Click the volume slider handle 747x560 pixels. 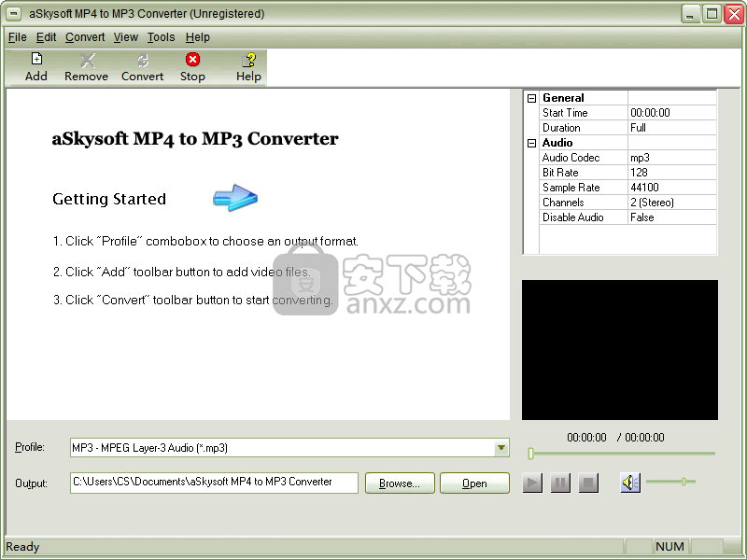click(x=684, y=482)
